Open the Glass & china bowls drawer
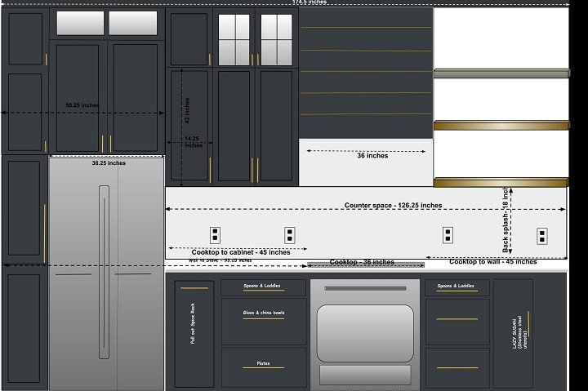 (264, 322)
